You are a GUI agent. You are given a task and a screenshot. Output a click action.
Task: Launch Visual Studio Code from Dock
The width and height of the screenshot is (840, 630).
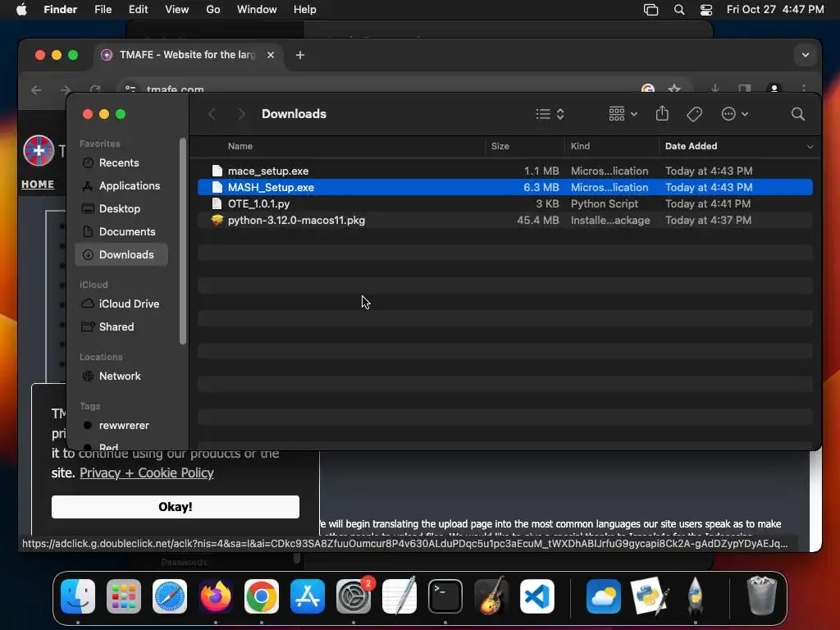pyautogui.click(x=537, y=596)
